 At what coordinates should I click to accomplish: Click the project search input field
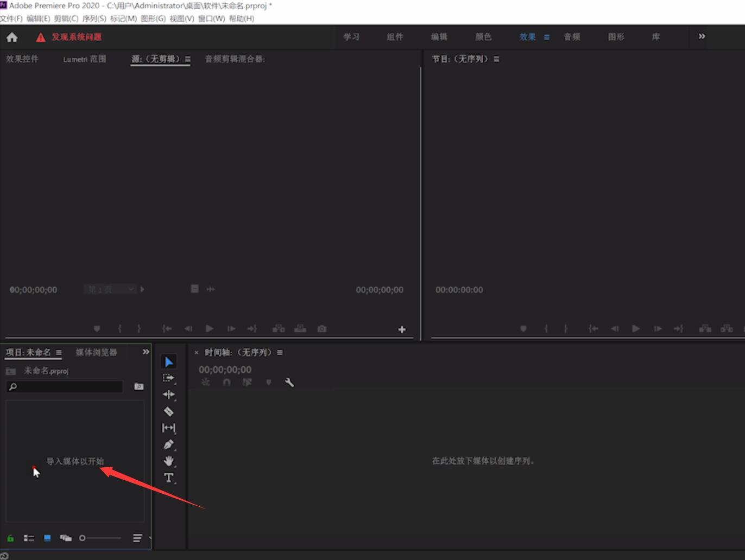pyautogui.click(x=65, y=386)
